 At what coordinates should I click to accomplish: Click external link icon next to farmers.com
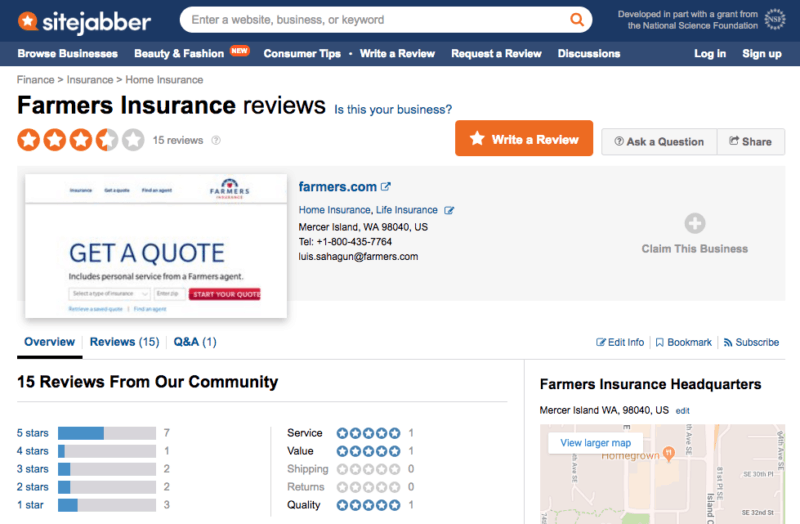click(386, 186)
